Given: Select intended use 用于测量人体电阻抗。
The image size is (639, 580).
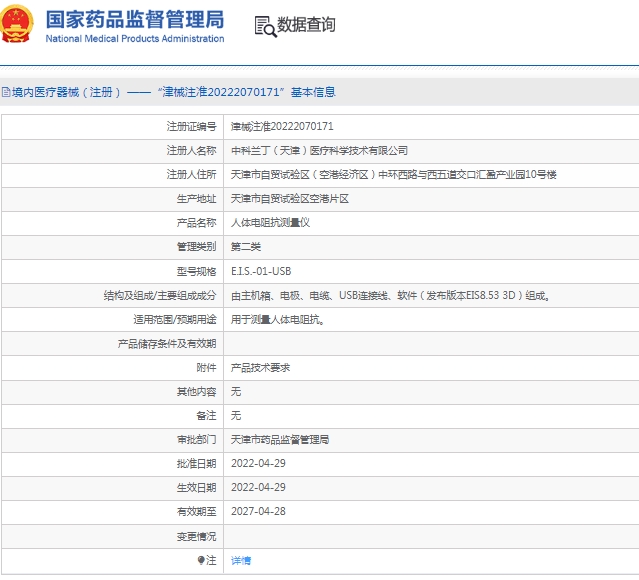Looking at the screenshot, I should pyautogui.click(x=278, y=320).
